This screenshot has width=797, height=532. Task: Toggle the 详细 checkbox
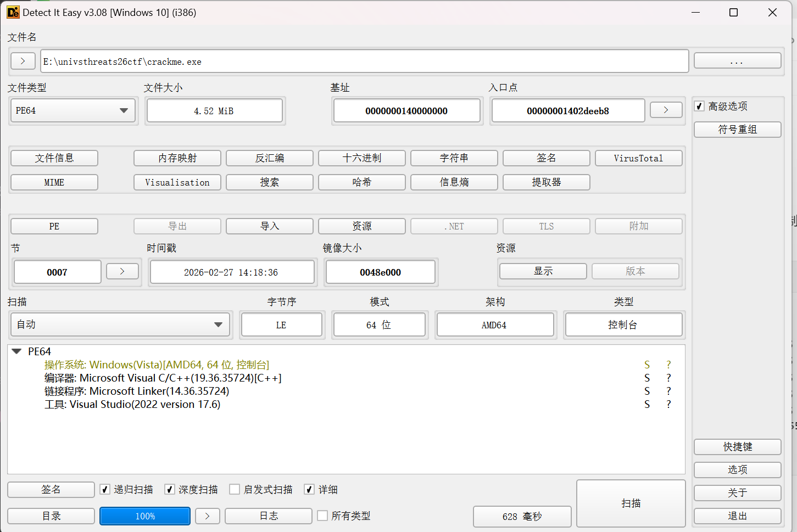click(309, 489)
